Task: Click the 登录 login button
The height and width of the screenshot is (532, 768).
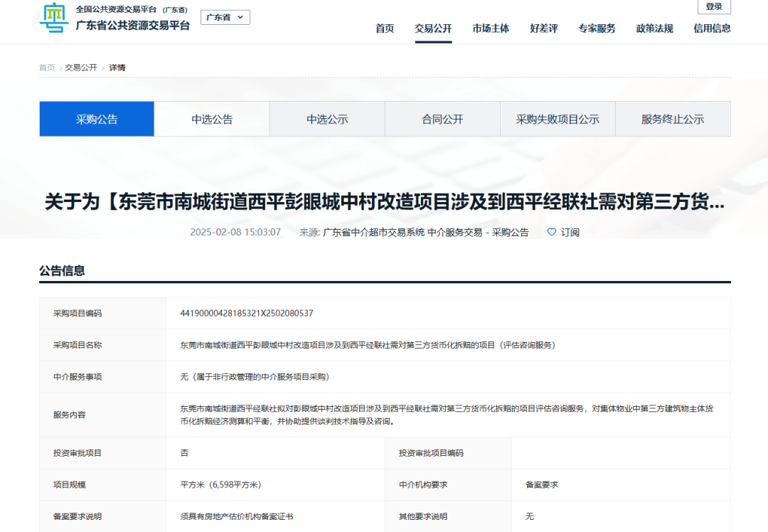Action: (713, 7)
